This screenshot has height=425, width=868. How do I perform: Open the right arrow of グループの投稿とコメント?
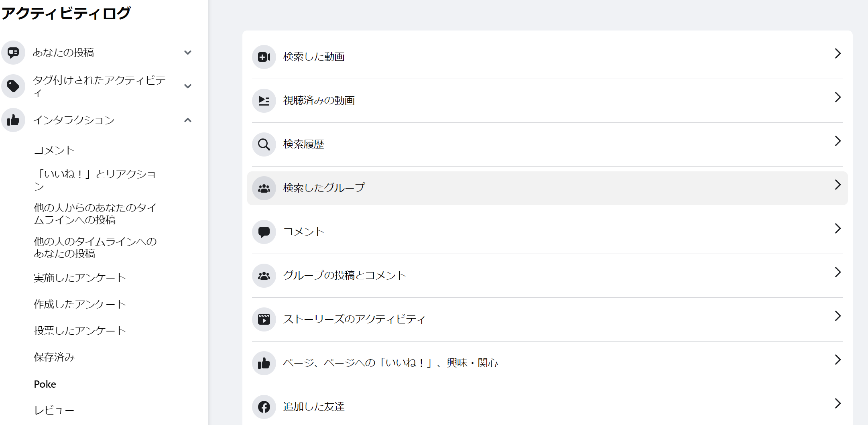838,272
